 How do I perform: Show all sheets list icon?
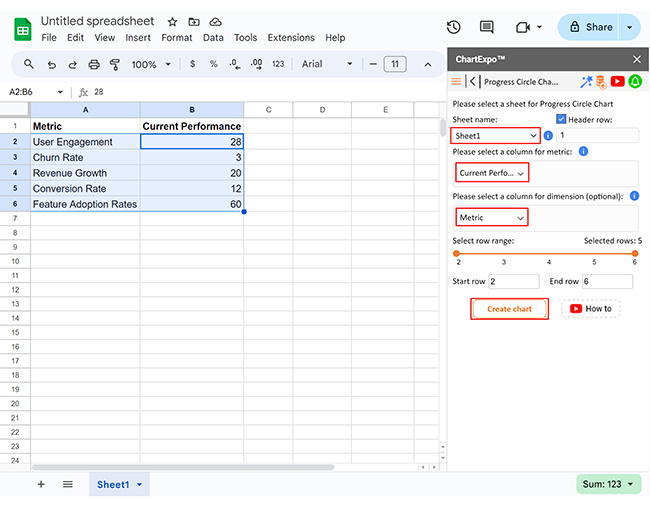(x=68, y=484)
